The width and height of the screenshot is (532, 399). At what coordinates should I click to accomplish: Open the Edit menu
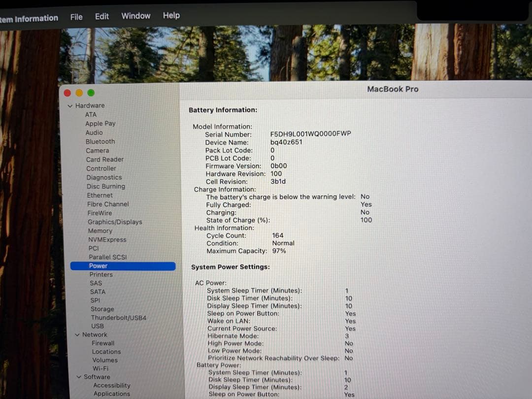click(101, 16)
